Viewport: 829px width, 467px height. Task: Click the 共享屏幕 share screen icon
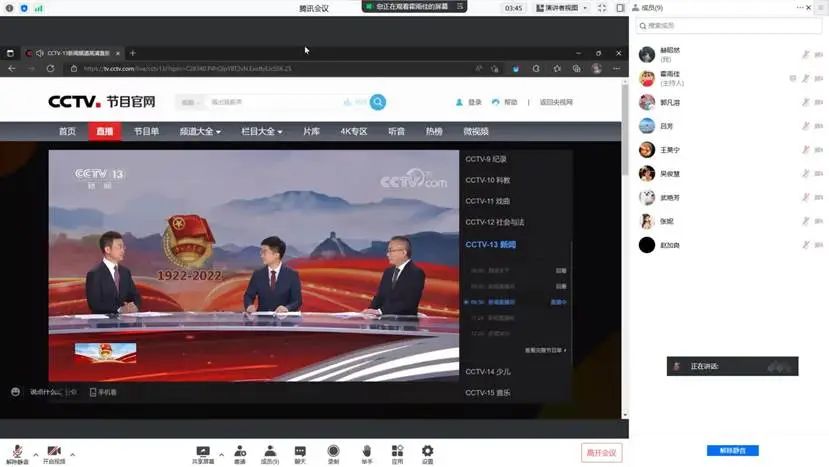click(203, 452)
